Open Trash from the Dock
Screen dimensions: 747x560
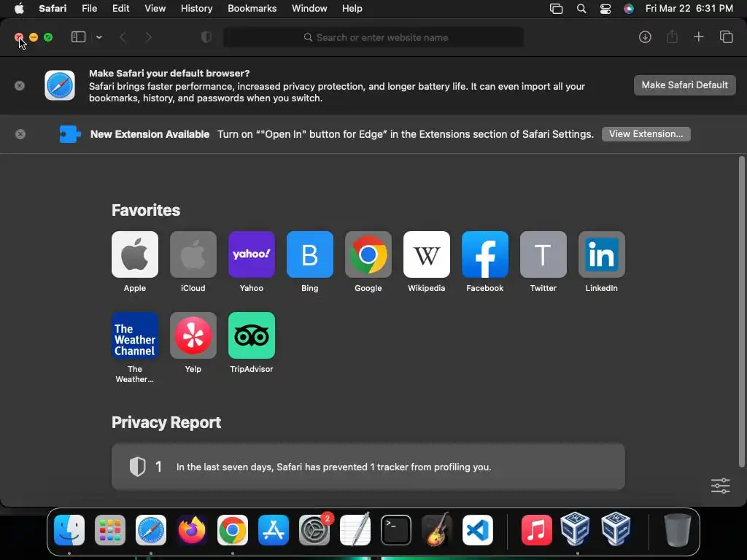(678, 530)
